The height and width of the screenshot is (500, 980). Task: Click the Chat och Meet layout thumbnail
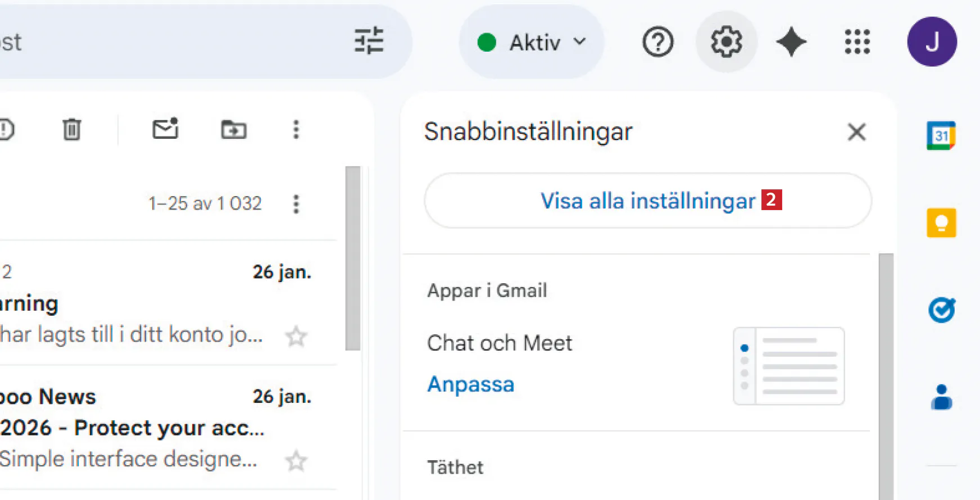pyautogui.click(x=788, y=366)
